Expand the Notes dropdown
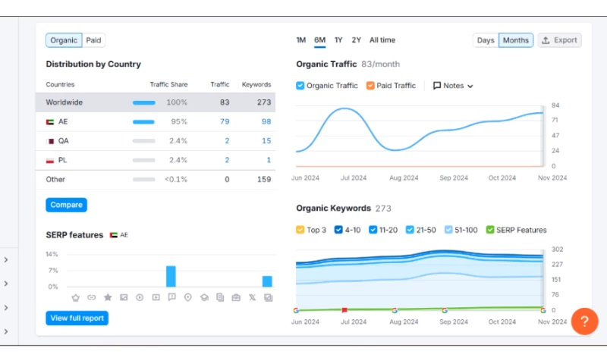 click(x=453, y=86)
